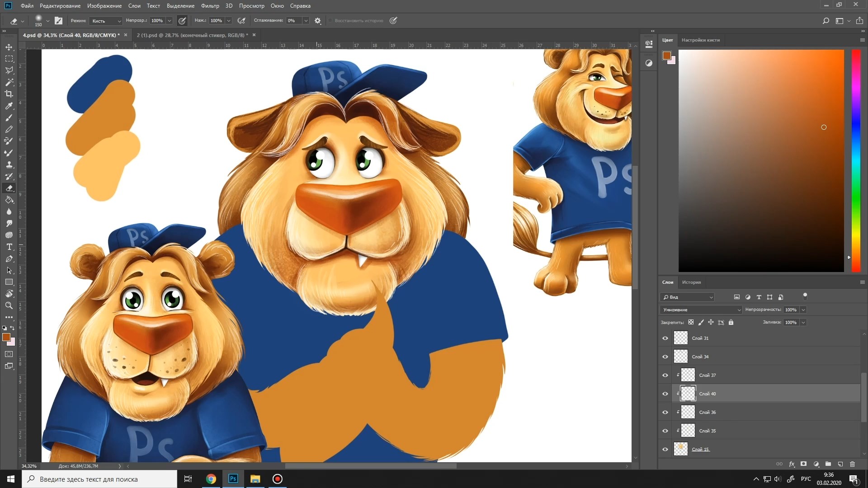Viewport: 868px width, 488px height.
Task: Click the foreground color swatch in the toolbar
Action: point(6,337)
